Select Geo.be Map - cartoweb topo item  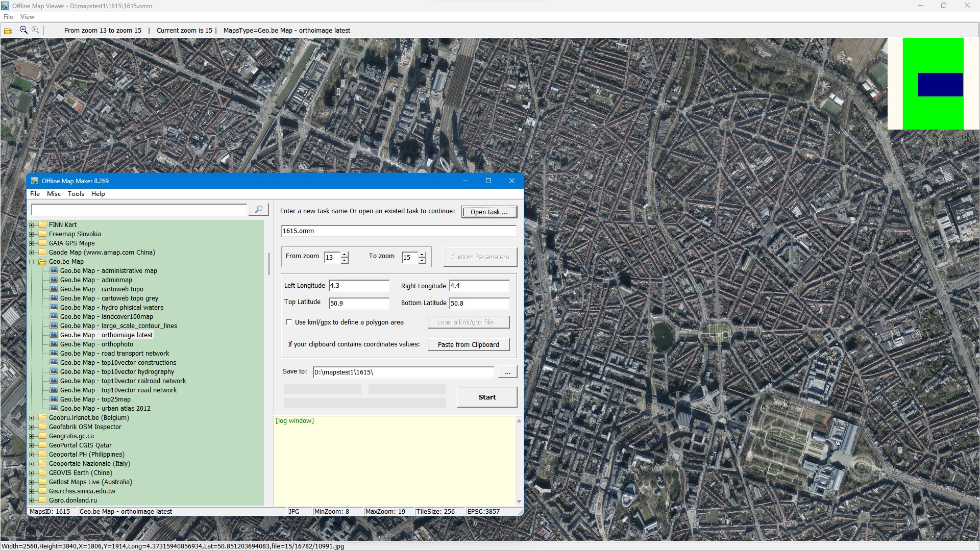coord(102,289)
